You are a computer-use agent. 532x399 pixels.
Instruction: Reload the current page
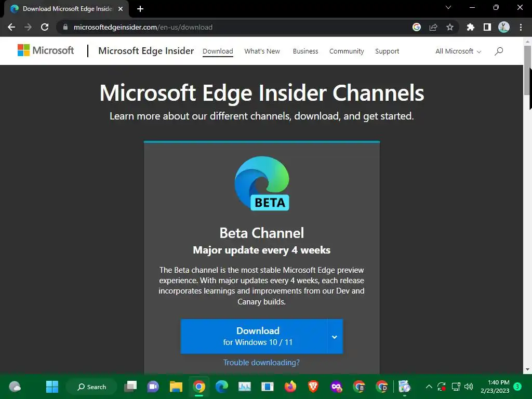pyautogui.click(x=45, y=27)
